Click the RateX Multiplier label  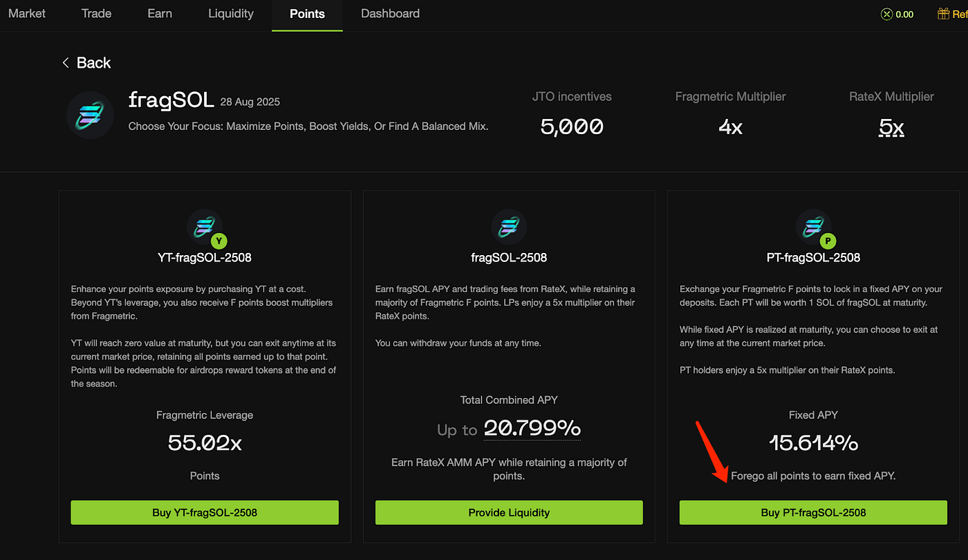click(891, 97)
